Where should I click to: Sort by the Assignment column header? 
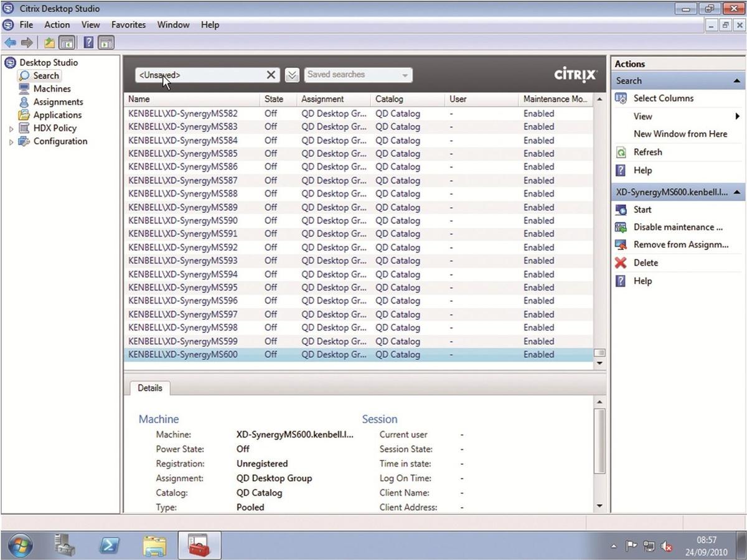coord(333,99)
